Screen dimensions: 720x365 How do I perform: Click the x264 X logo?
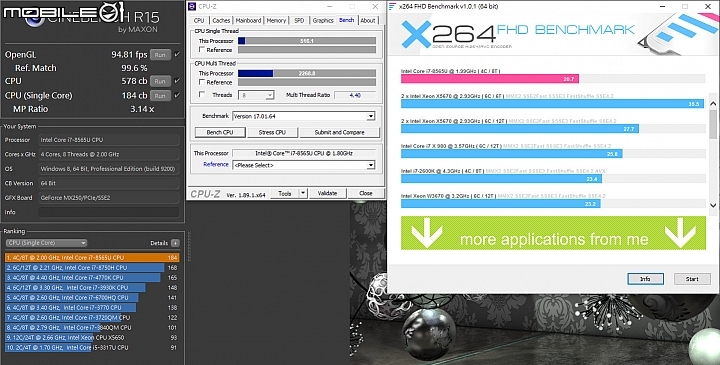tap(416, 34)
